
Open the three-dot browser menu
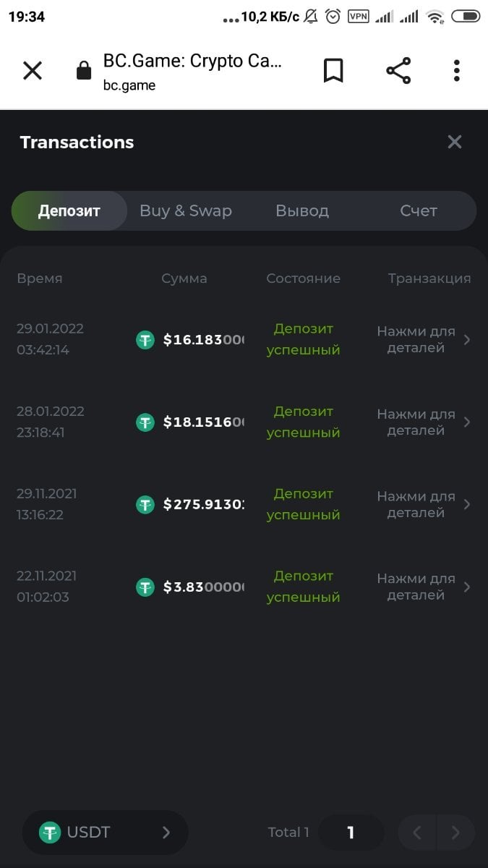coord(456,71)
